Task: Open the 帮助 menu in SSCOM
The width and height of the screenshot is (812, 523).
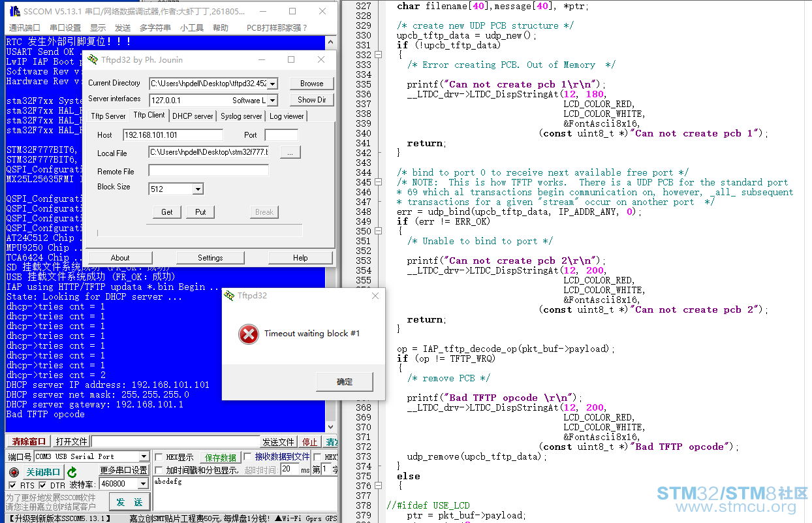Action: tap(221, 27)
